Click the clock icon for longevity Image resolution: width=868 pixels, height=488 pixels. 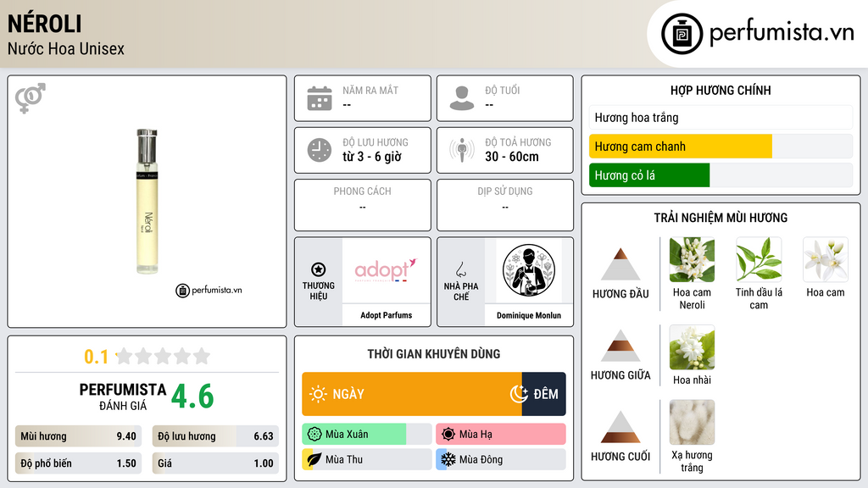point(320,150)
